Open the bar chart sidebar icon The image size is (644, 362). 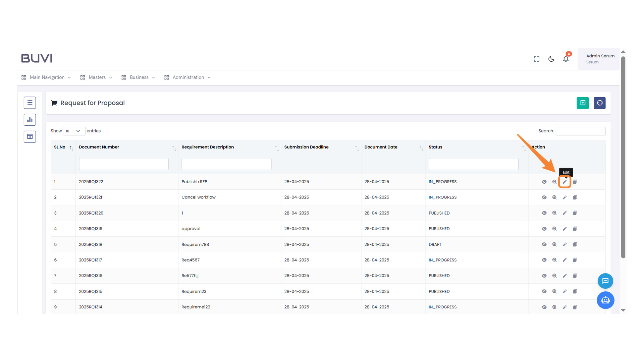click(30, 120)
